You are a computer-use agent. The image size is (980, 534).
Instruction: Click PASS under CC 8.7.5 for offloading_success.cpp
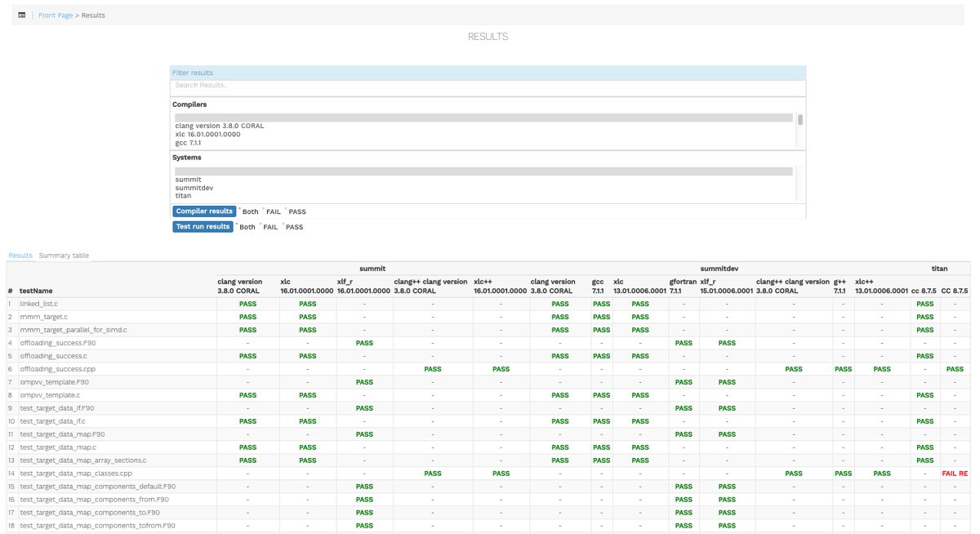[955, 369]
